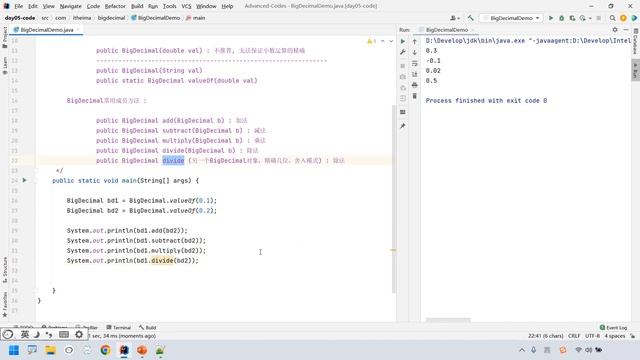640x360 pixels.
Task: Open the Tools menu
Action: click(169, 6)
